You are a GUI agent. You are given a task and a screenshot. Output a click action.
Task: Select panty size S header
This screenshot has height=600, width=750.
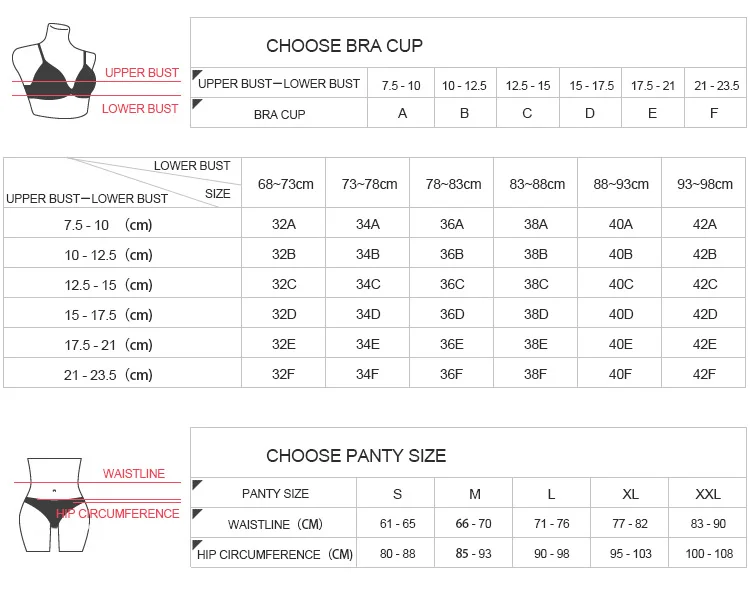pyautogui.click(x=397, y=494)
